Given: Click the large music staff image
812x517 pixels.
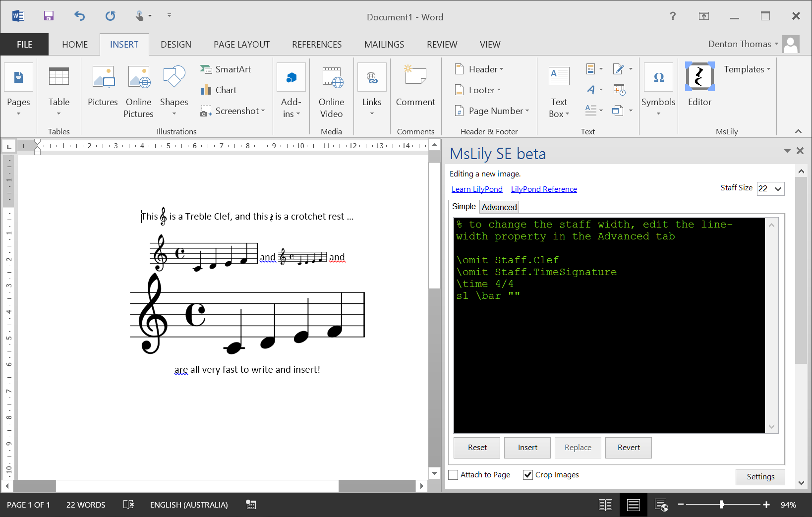Looking at the screenshot, I should click(x=247, y=314).
